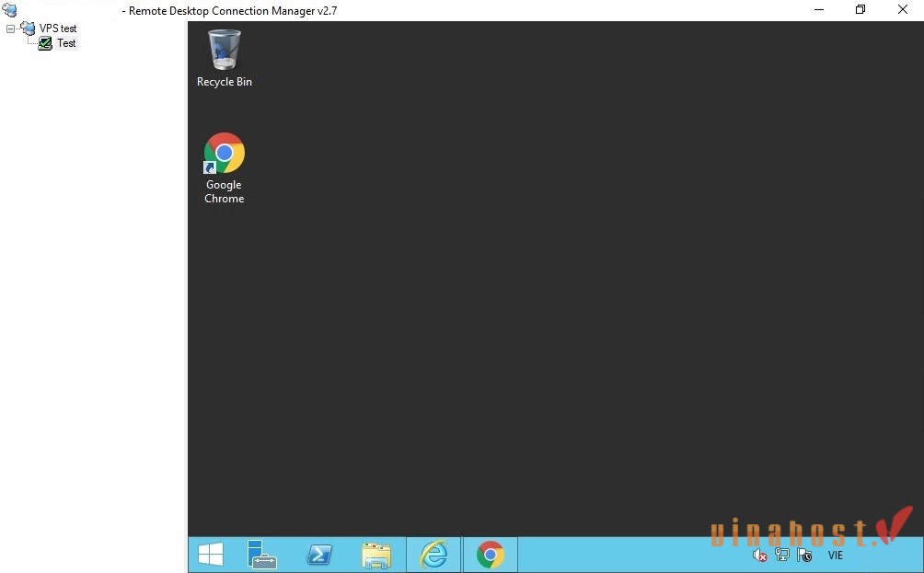Screen dimensions: 924x573
Task: Open Google Chrome from the taskbar
Action: (x=491, y=555)
